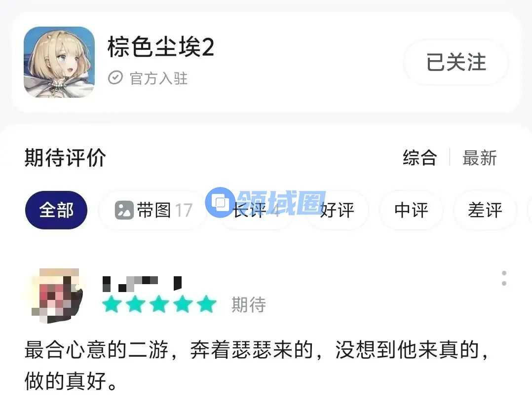Show only 中评 reviews

[411, 210]
